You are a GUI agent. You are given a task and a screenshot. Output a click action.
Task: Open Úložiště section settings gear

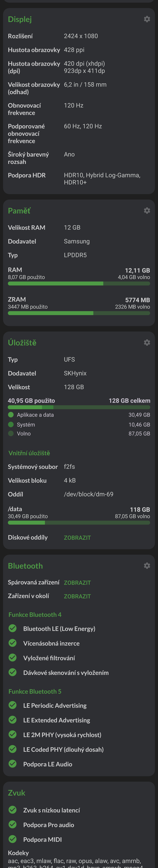tap(147, 342)
